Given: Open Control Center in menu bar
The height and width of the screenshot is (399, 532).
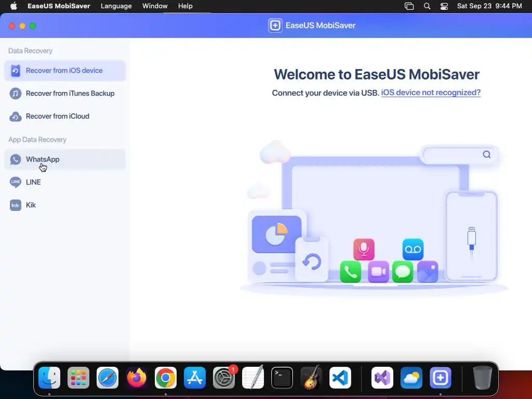Looking at the screenshot, I should [x=444, y=6].
